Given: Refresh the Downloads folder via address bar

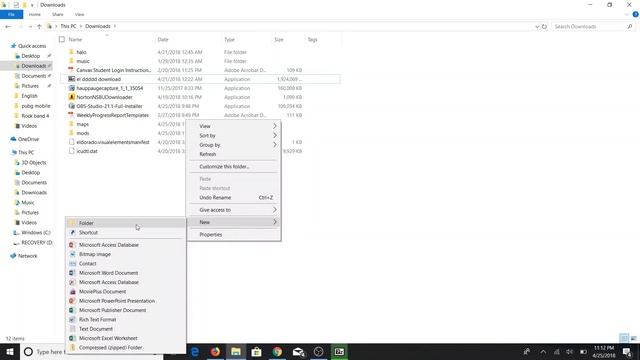Looking at the screenshot, I should coord(544,27).
